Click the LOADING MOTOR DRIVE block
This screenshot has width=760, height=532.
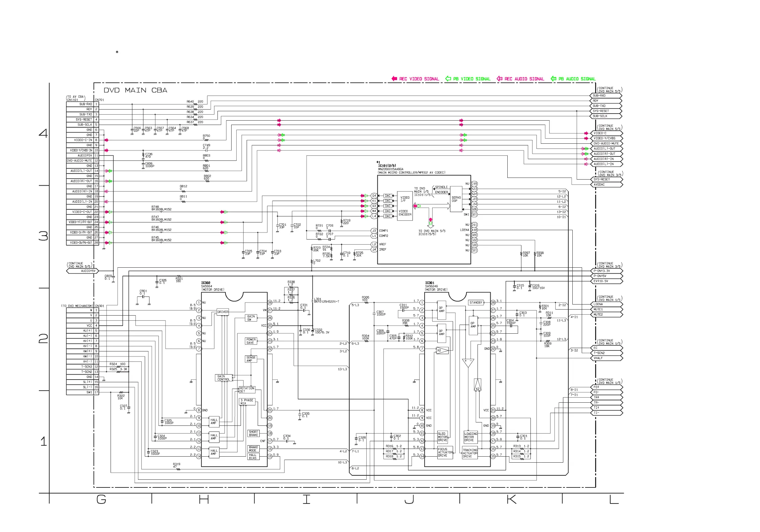470,437
